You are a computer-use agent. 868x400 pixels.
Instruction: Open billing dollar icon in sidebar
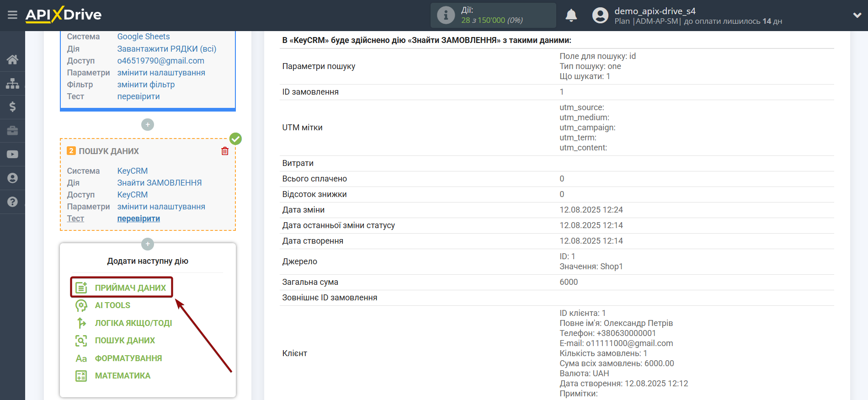pyautogui.click(x=12, y=107)
